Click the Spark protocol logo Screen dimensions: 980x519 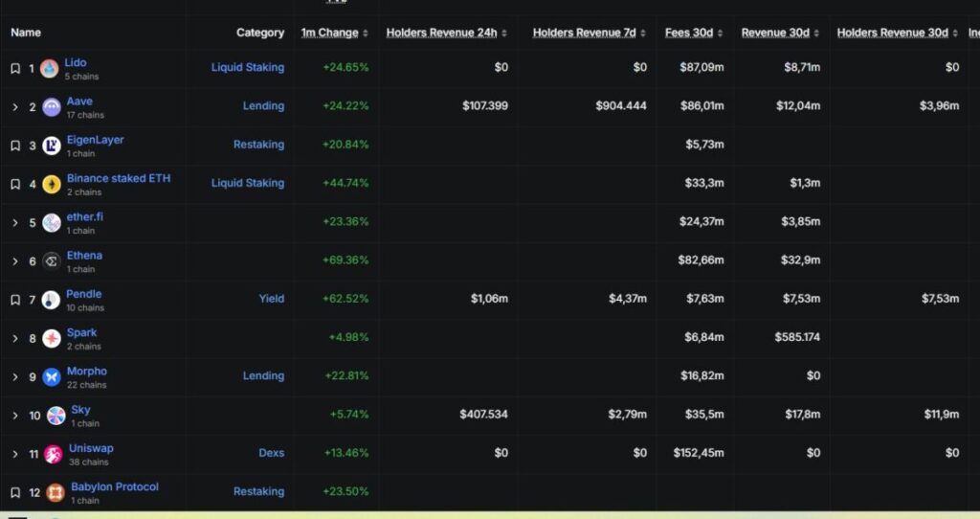52,338
